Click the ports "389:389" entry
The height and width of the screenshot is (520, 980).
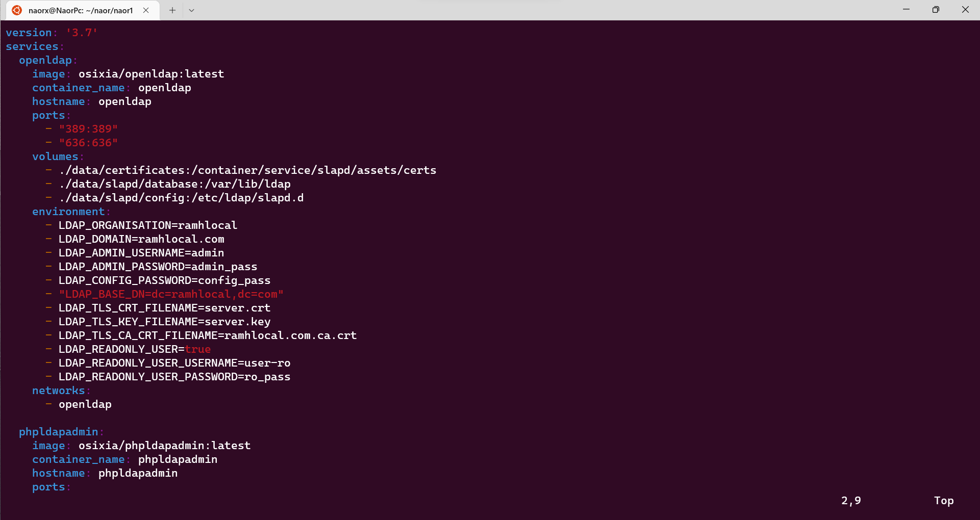[89, 128]
